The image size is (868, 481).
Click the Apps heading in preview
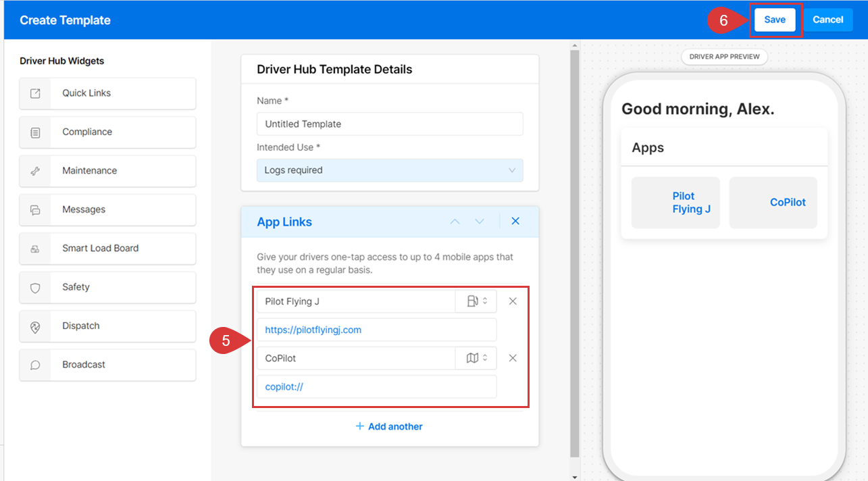click(x=648, y=148)
